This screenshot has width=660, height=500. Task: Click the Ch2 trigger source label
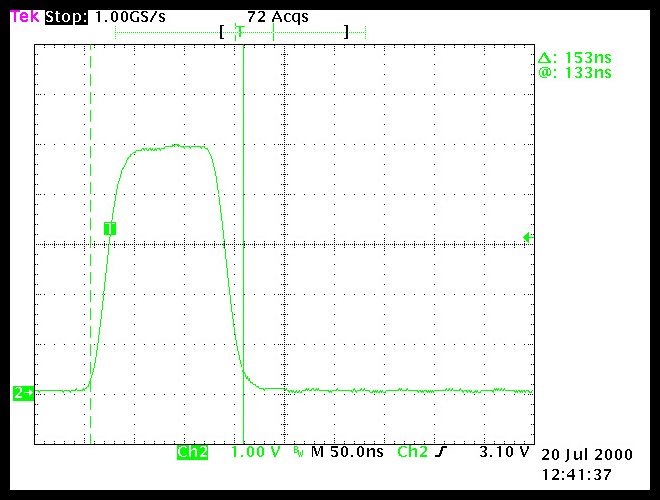pyautogui.click(x=412, y=452)
